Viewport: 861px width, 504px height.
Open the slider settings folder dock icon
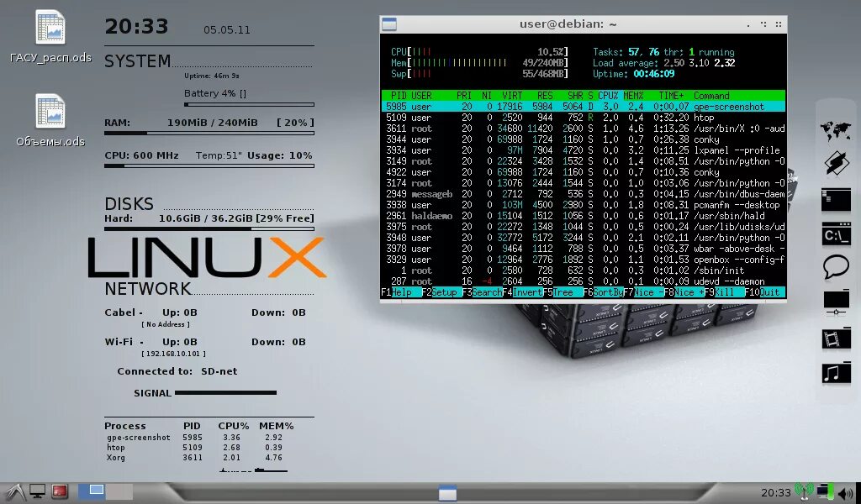[x=836, y=303]
